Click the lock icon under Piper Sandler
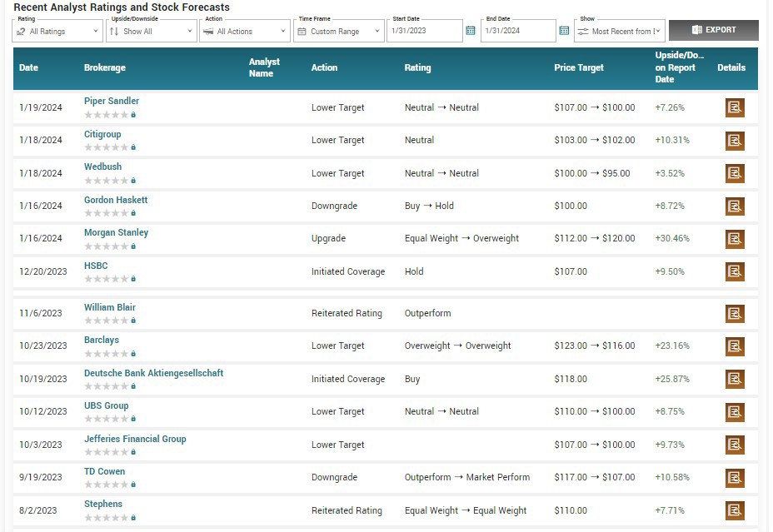773x532 pixels. [133, 115]
